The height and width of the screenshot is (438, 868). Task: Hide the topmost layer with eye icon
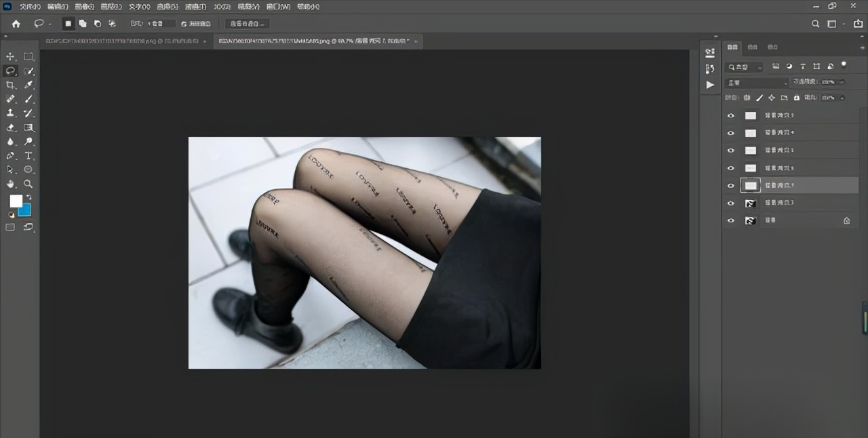pos(730,115)
